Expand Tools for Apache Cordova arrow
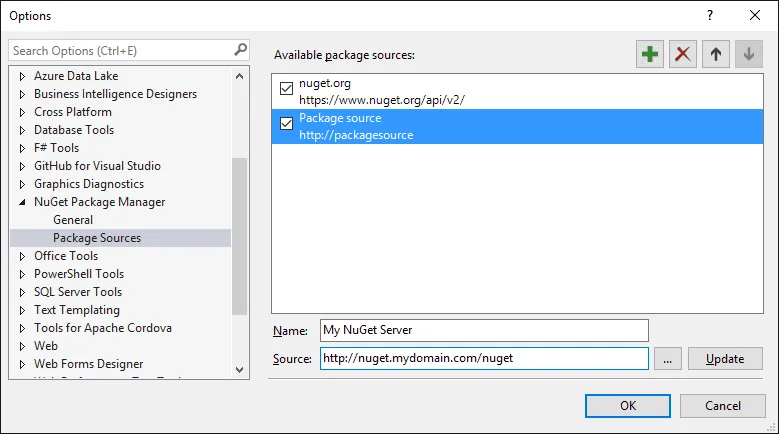Viewport: 779px width, 434px height. tap(22, 328)
